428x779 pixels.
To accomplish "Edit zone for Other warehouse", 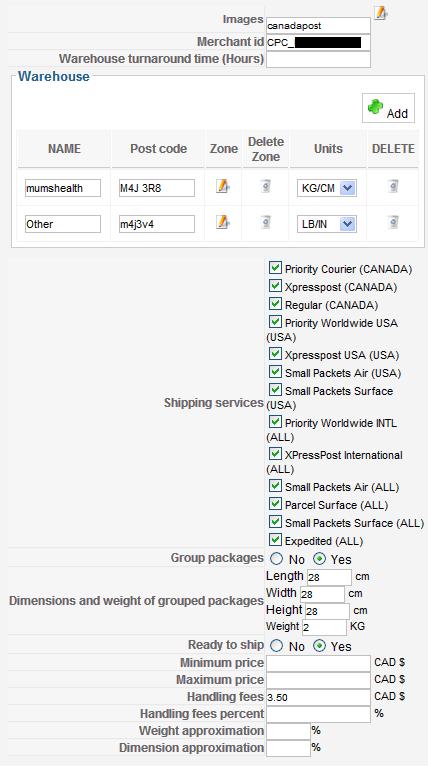I will [x=223, y=222].
